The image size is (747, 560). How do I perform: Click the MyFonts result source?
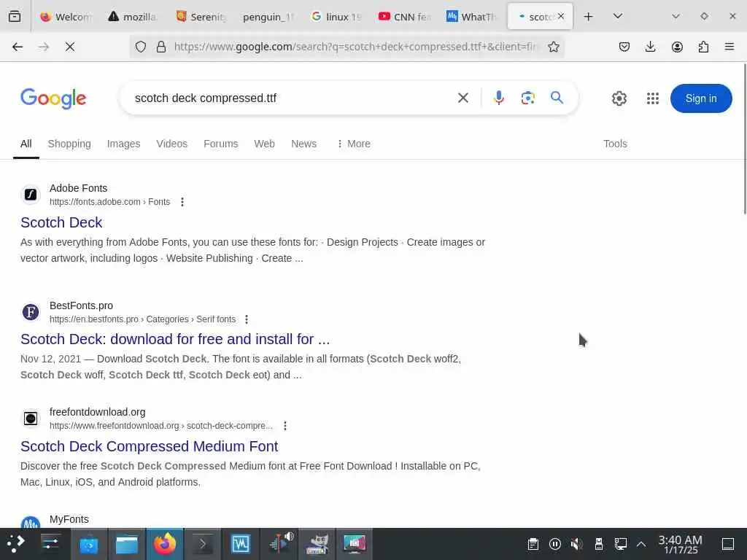coord(69,519)
